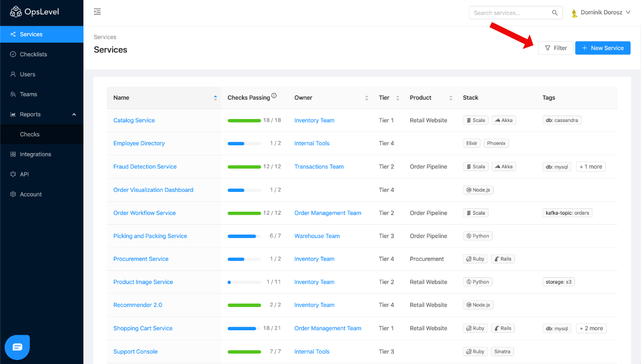Click Ruby tag in Support Console row

pos(476,352)
